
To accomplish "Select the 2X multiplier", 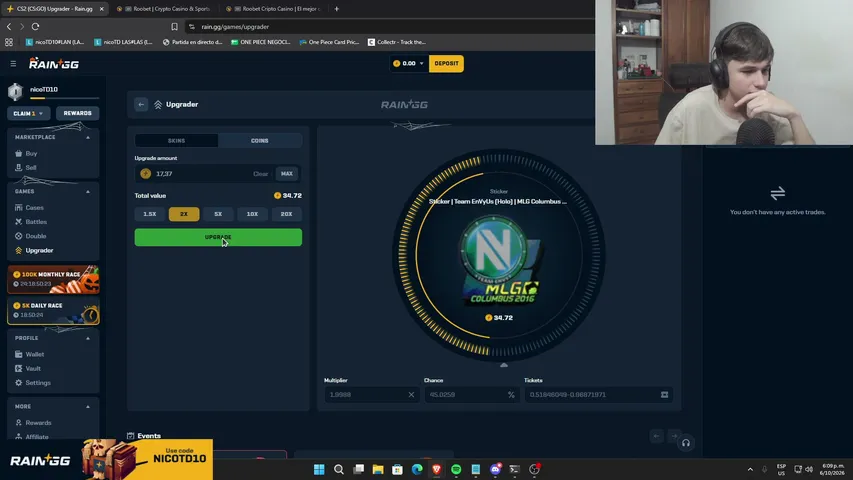I will (x=184, y=214).
